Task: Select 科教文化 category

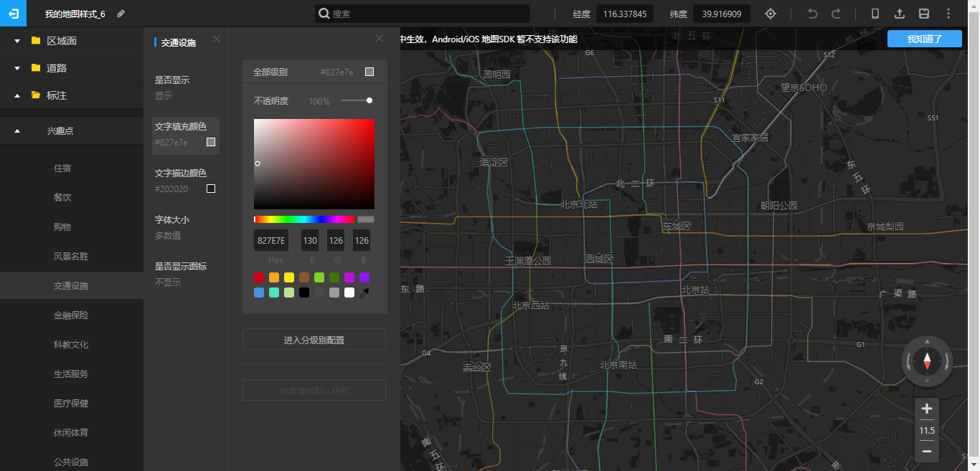Action: coord(72,345)
